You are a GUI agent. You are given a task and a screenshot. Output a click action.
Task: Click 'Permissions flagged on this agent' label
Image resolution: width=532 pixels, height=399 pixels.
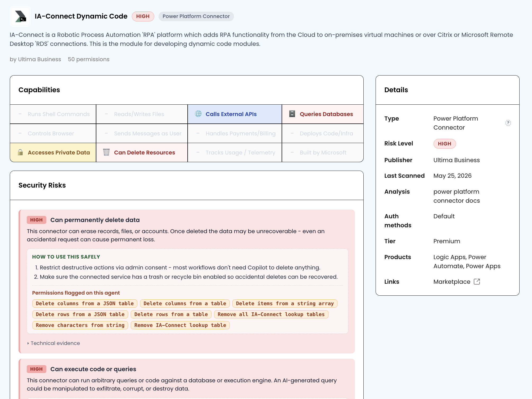tap(76, 293)
